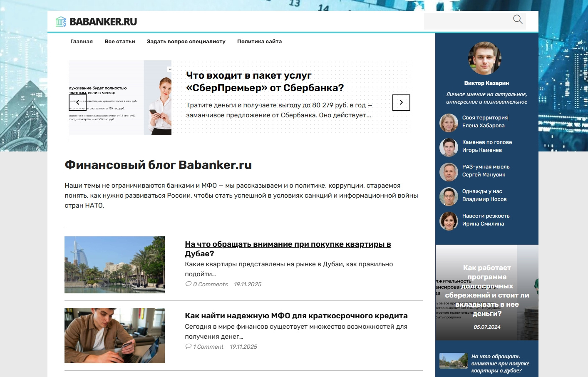588x377 pixels.
Task: Click heading Финансовый блог Babanker.ru
Action: click(158, 165)
